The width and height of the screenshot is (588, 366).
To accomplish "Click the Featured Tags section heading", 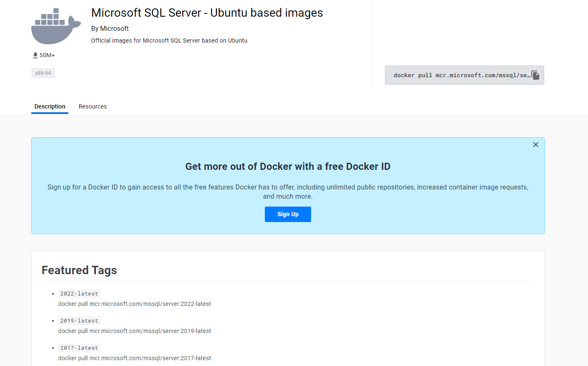I will pyautogui.click(x=79, y=270).
